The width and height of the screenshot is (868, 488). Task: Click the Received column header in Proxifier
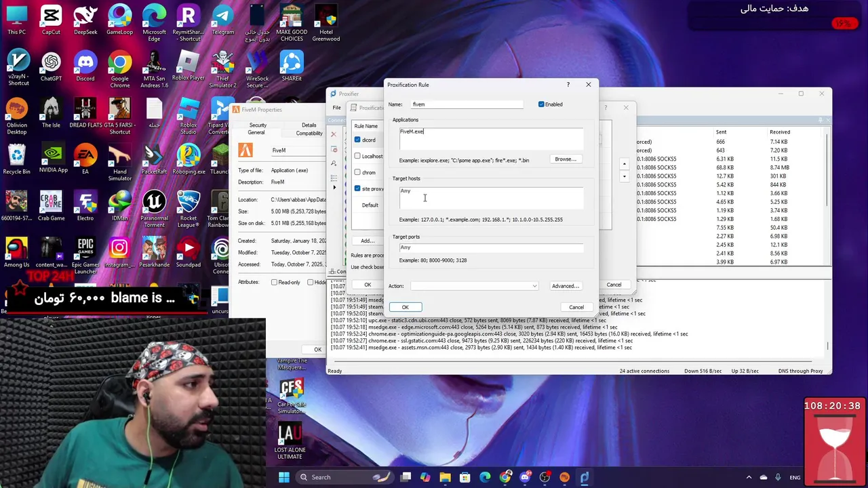click(x=780, y=132)
